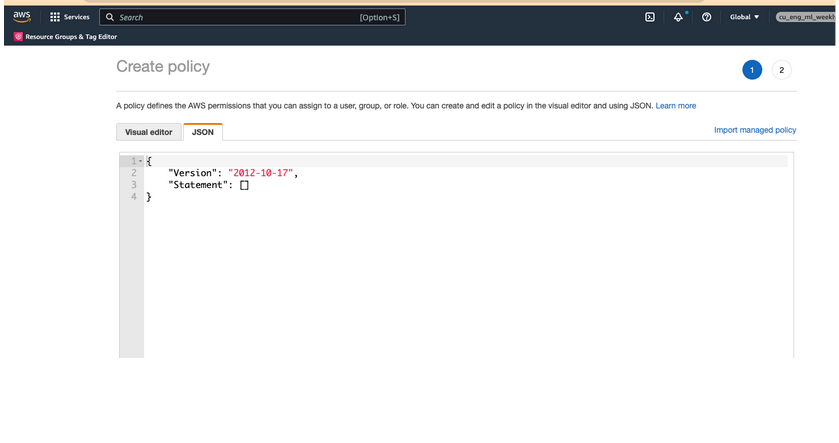839x443 pixels.
Task: Open the Learn more link
Action: [x=676, y=105]
